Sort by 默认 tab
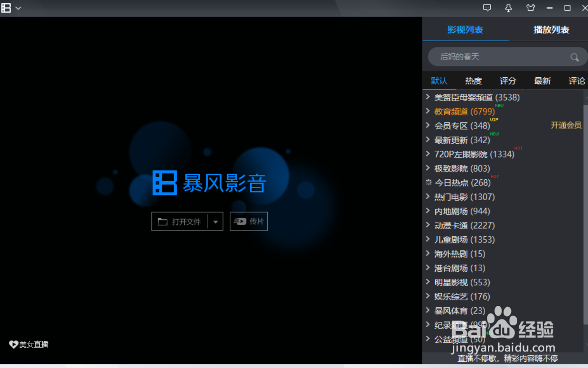588x368 pixels. (x=439, y=81)
